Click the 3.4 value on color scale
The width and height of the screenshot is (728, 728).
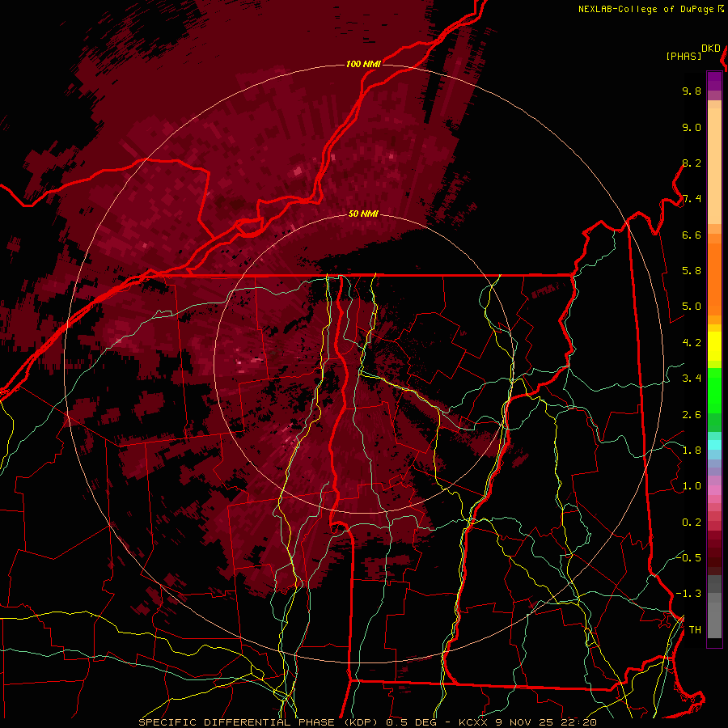coord(692,379)
